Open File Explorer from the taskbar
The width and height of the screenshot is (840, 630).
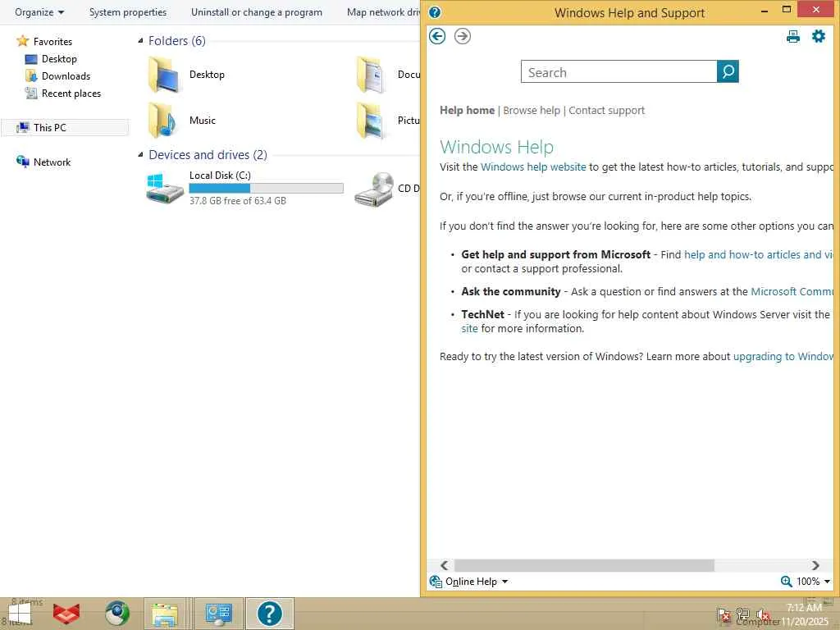[x=165, y=614]
